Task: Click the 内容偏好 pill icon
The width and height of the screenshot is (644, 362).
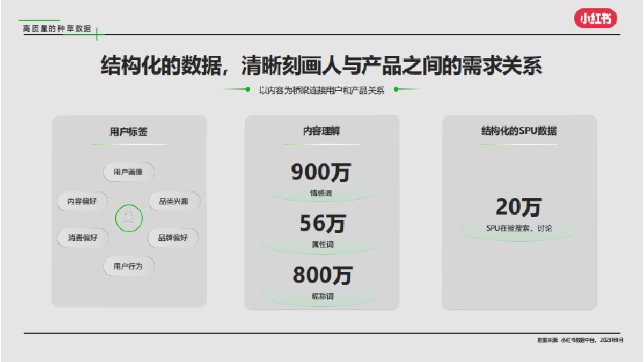Action: 82,202
